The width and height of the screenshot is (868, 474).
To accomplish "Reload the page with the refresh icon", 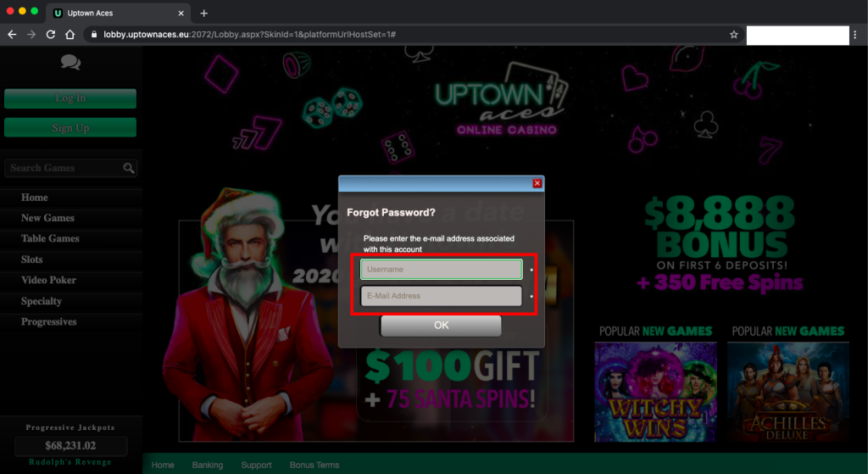I will point(50,34).
